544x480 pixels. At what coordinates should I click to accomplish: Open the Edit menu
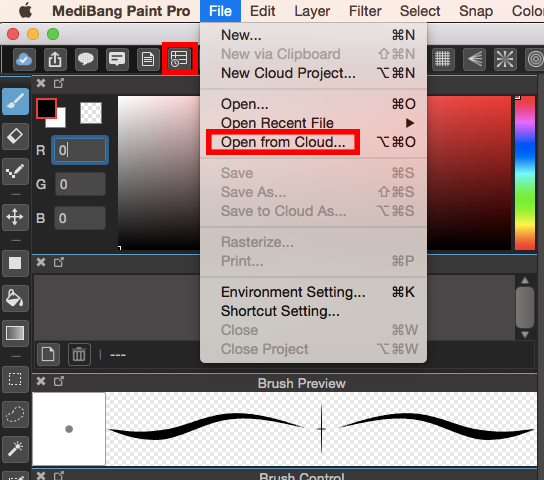click(x=263, y=11)
